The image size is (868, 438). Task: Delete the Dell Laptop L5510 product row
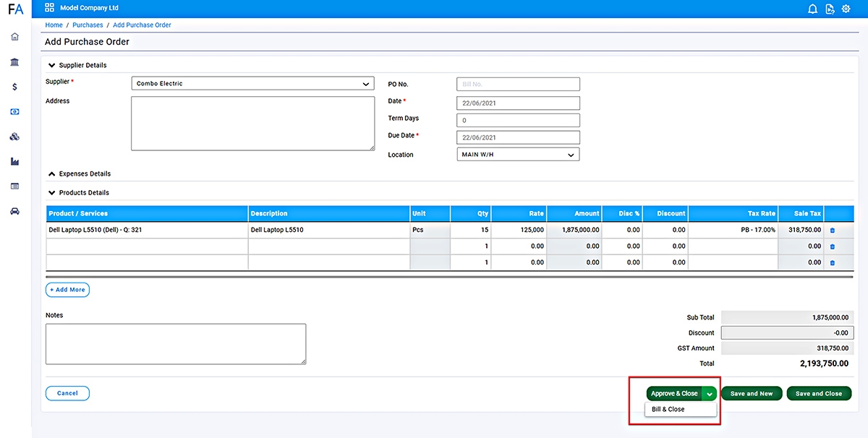point(832,230)
